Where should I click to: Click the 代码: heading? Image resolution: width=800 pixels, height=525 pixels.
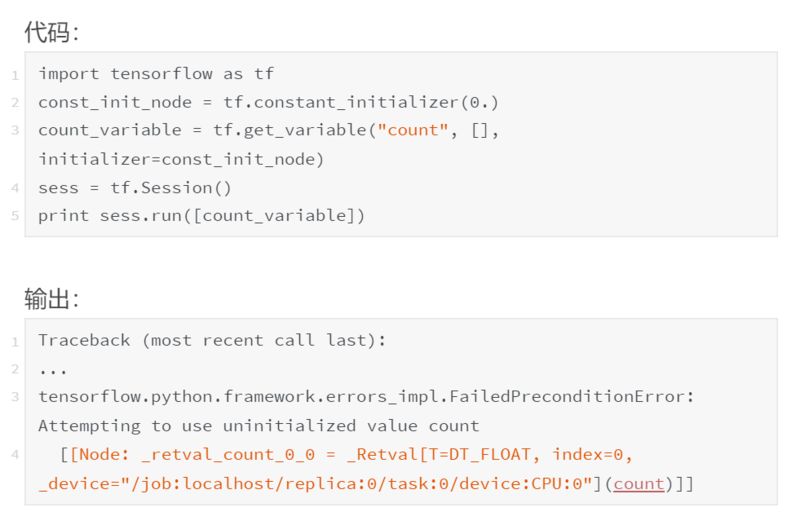[52, 32]
